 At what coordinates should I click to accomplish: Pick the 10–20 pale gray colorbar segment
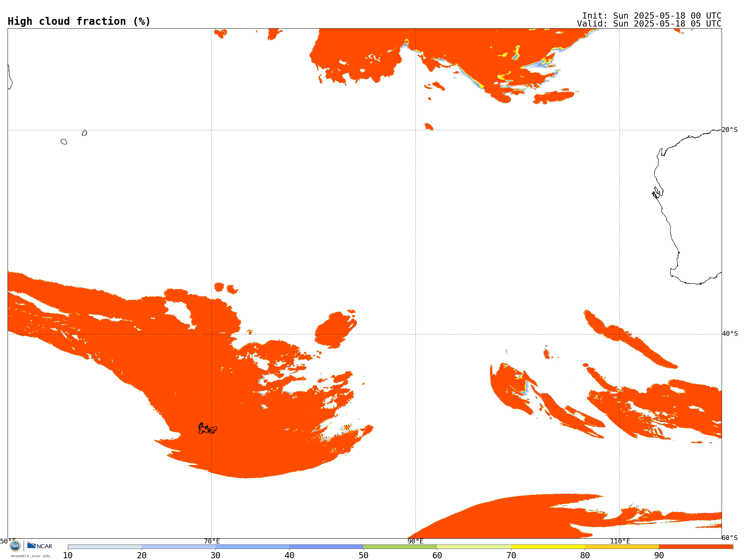point(105,547)
